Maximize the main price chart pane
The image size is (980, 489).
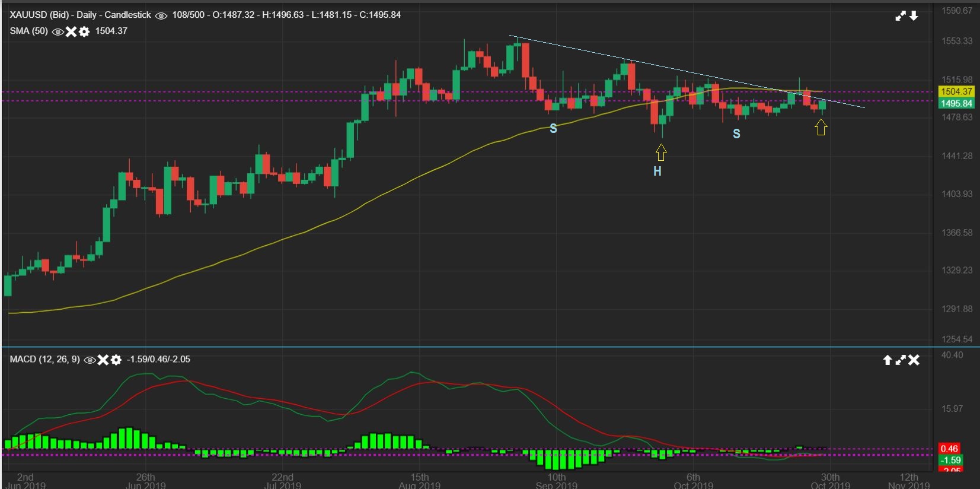point(901,16)
